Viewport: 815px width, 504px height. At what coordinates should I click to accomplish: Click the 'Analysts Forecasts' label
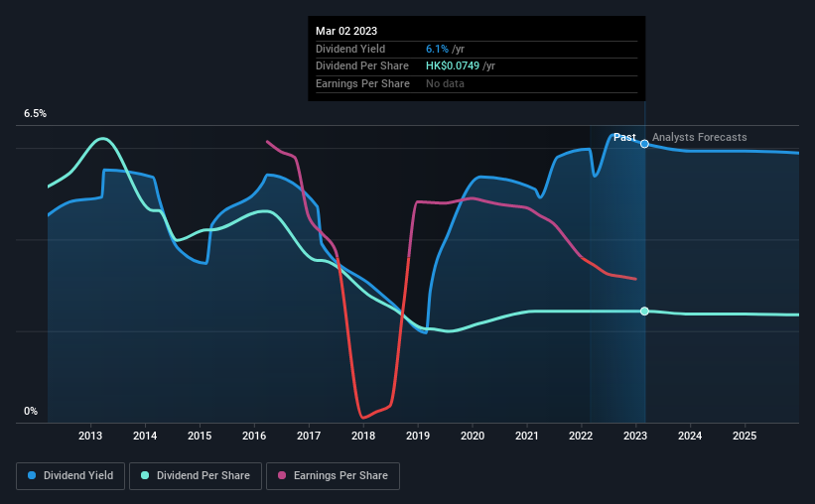click(700, 137)
